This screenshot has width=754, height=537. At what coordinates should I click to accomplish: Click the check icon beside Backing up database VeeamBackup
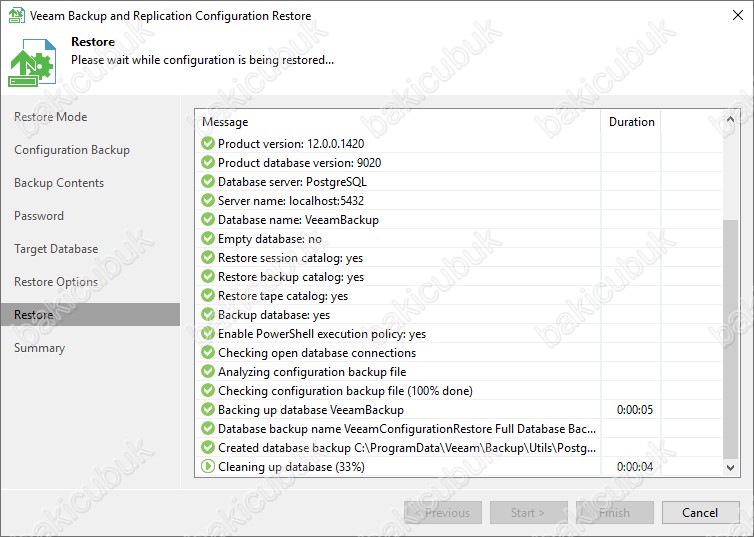click(208, 410)
